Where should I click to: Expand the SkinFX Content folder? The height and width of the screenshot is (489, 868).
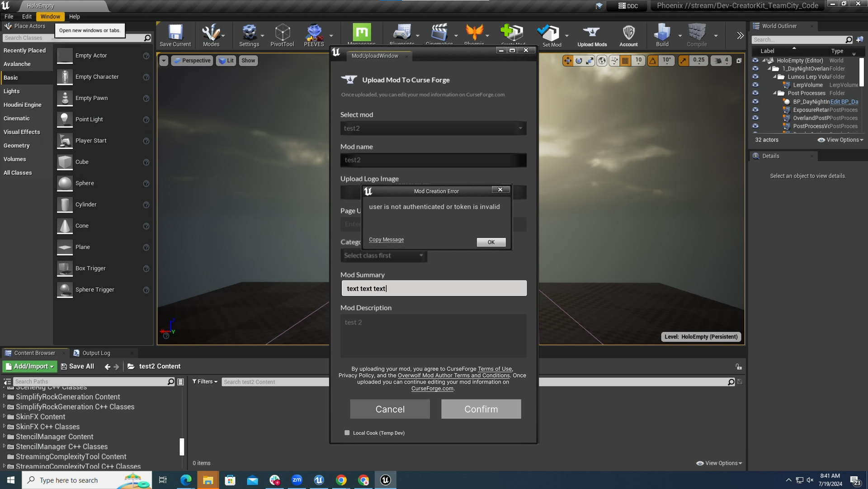click(5, 417)
